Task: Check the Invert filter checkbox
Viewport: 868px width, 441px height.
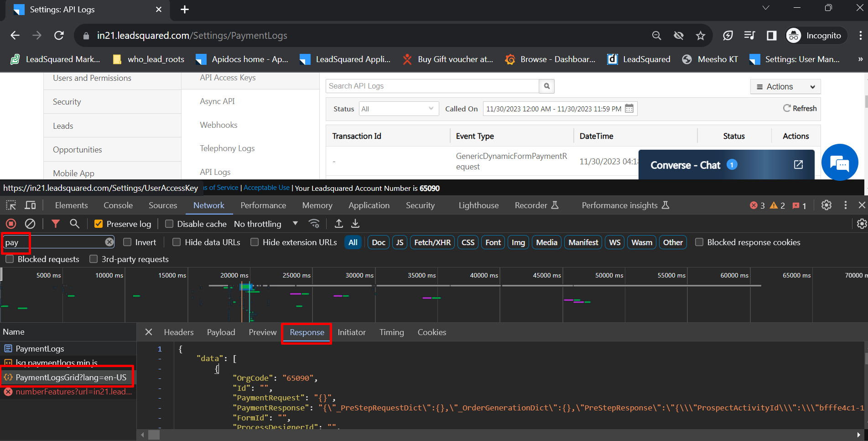Action: (127, 242)
